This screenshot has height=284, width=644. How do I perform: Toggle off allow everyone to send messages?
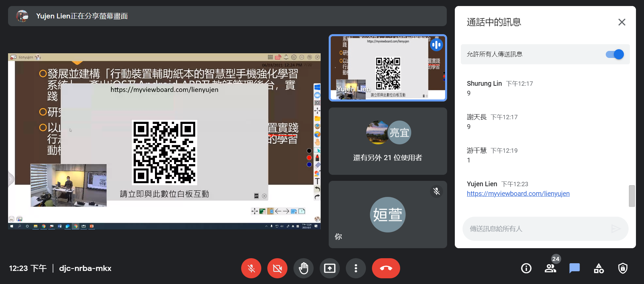pyautogui.click(x=615, y=54)
